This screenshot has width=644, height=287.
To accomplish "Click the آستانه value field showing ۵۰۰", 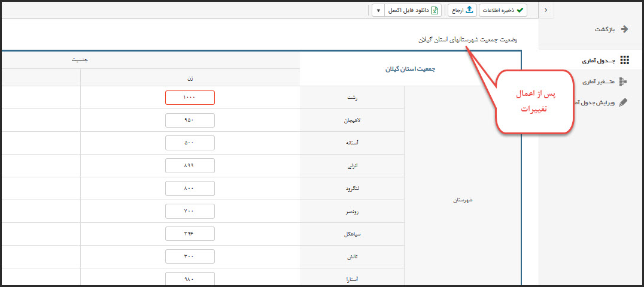I will pyautogui.click(x=190, y=143).
